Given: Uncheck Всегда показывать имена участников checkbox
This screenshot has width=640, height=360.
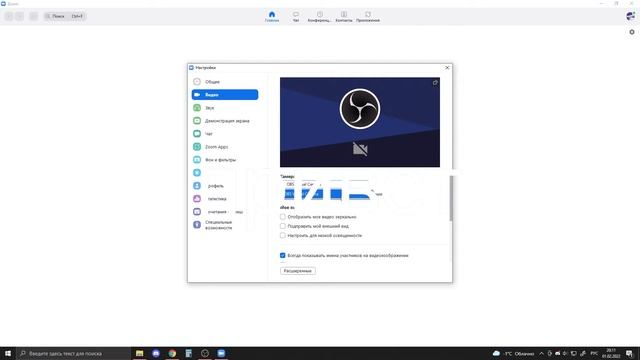Looking at the screenshot, I should pos(282,256).
